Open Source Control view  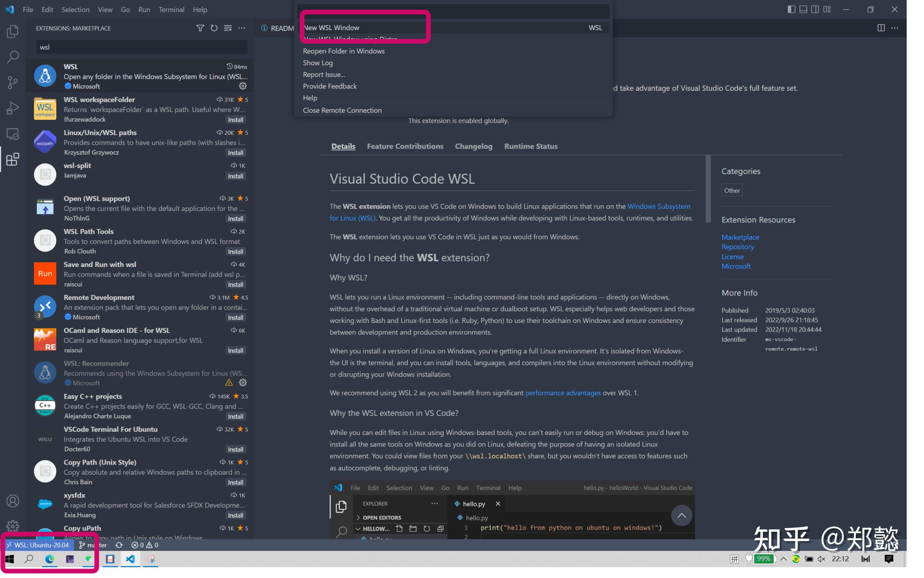click(13, 83)
